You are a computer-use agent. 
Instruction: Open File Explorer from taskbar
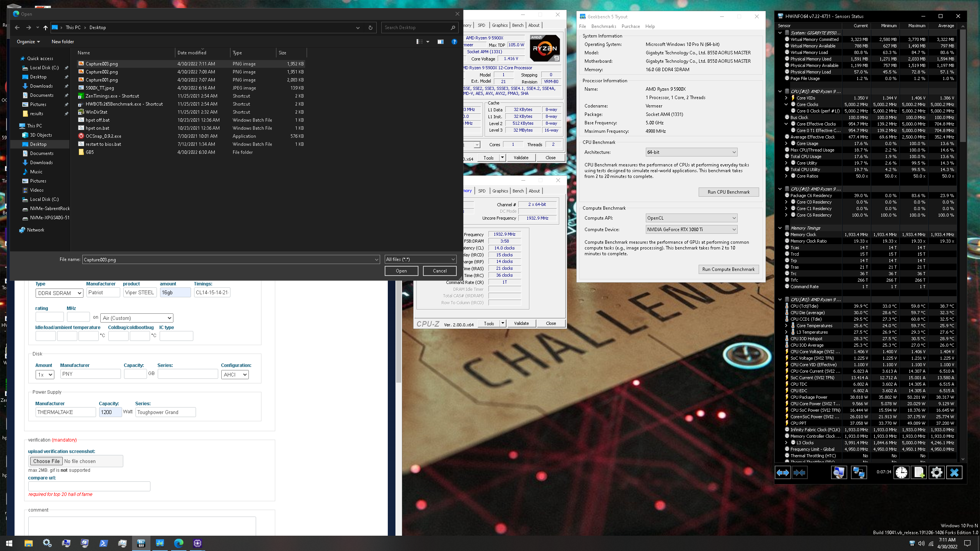click(x=28, y=543)
